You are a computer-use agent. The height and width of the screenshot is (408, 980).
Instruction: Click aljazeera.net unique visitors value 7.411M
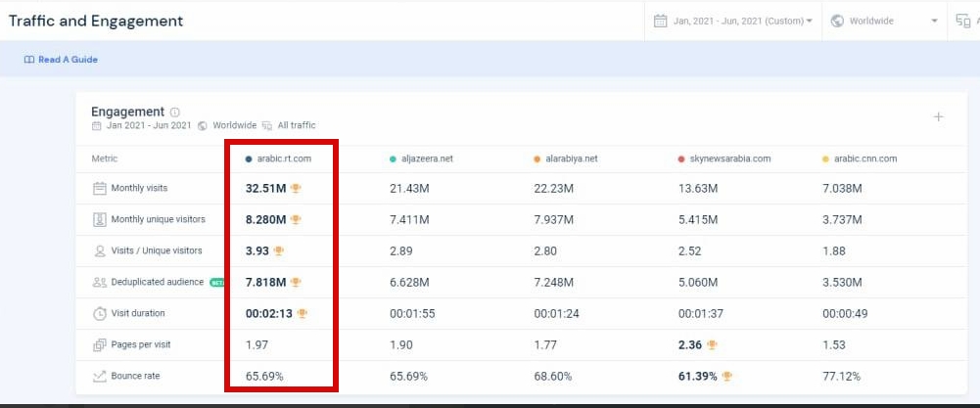409,219
